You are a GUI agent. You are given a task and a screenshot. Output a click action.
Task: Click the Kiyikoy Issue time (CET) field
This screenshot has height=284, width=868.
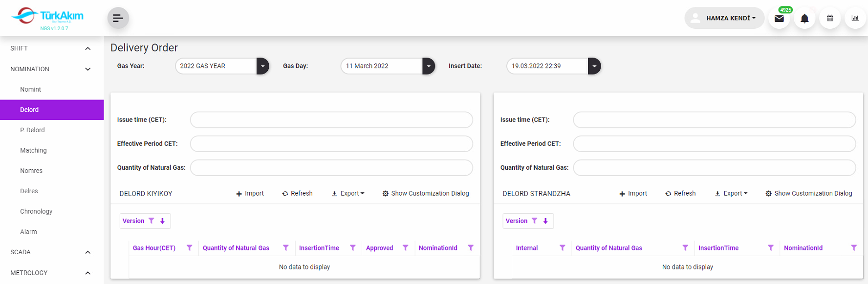[331, 120]
